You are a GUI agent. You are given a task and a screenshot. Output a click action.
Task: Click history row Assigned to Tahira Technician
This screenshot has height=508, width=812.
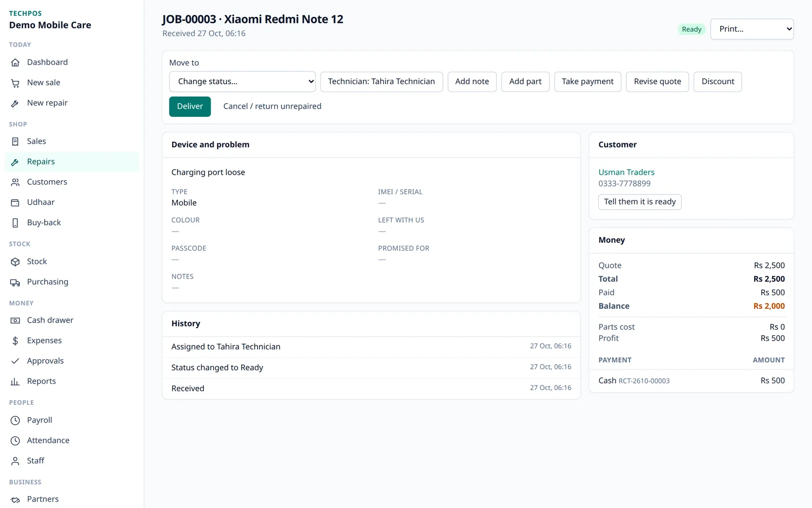click(x=371, y=347)
